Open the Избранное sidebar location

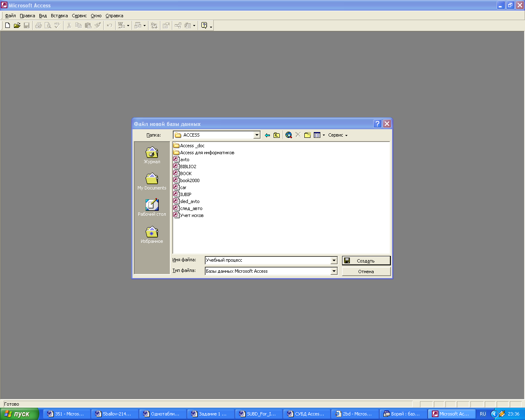(x=152, y=235)
